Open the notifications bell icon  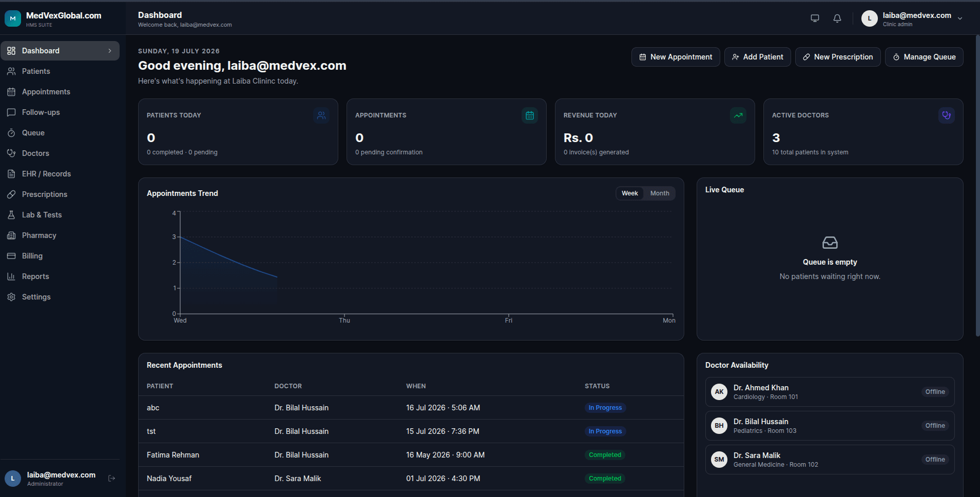[837, 18]
